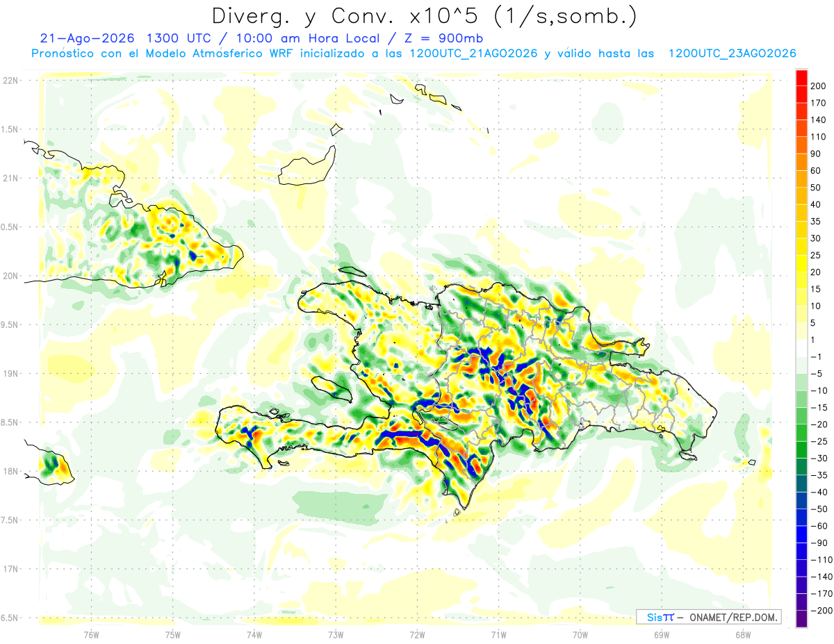This screenshot has width=834, height=644.
Task: Click the '17N' latitude label
Action: [x=10, y=569]
